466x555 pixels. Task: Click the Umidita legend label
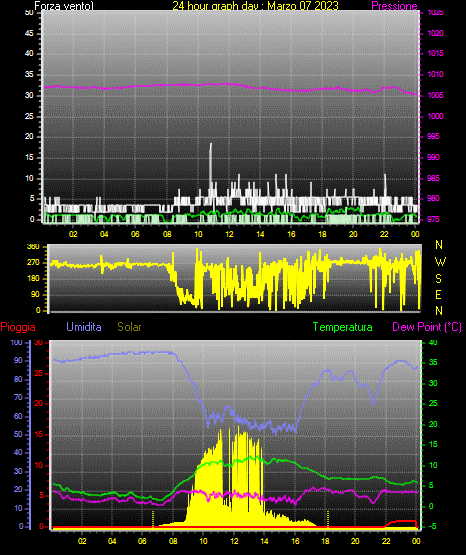[x=84, y=327]
